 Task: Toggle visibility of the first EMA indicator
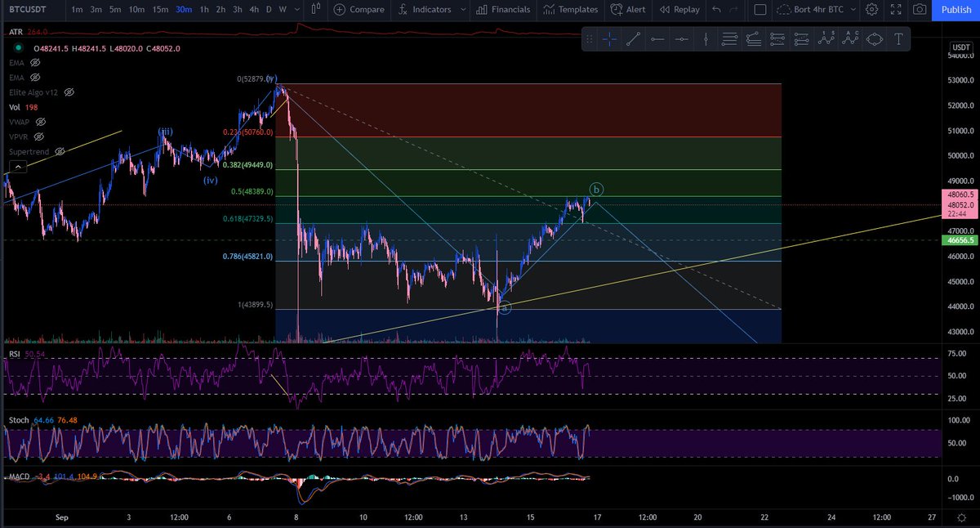[35, 63]
